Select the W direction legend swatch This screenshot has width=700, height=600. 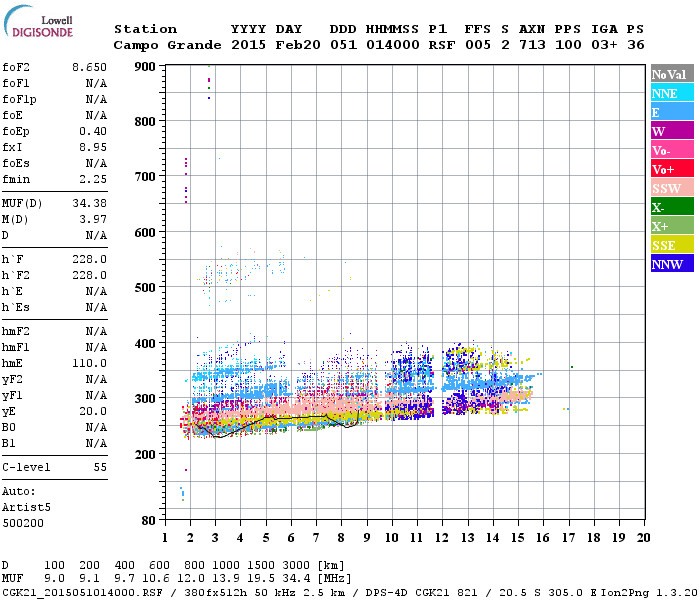tap(672, 131)
